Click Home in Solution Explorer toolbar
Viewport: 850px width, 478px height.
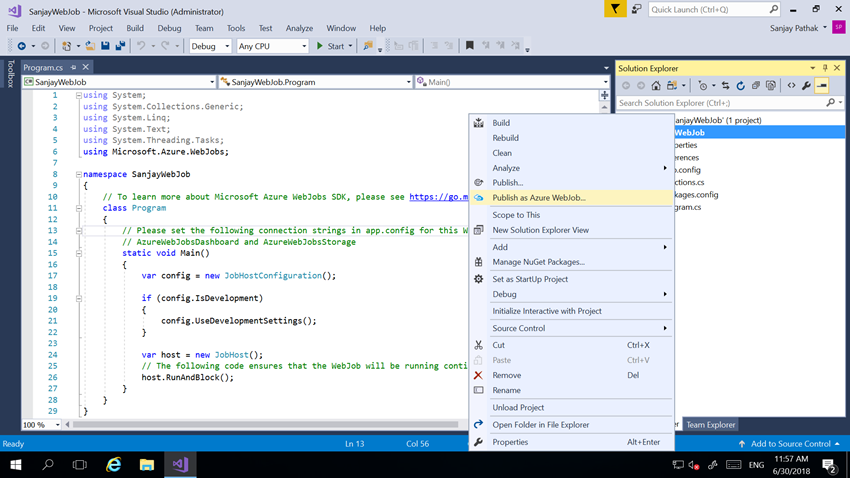pos(656,86)
